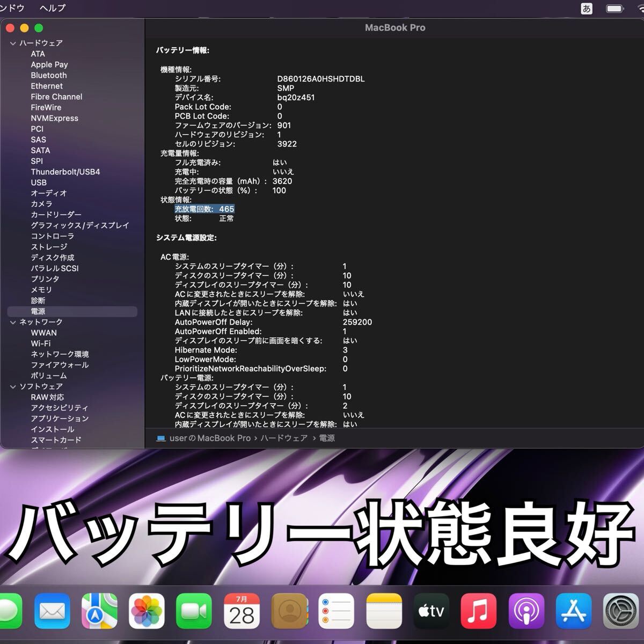Open the Calendar icon showing 28

click(241, 611)
